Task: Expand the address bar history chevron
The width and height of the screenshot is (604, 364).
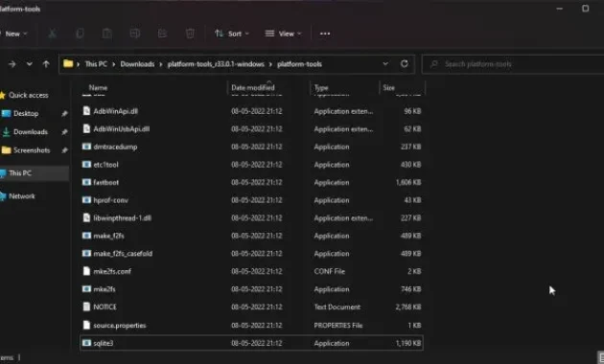Action: 385,64
